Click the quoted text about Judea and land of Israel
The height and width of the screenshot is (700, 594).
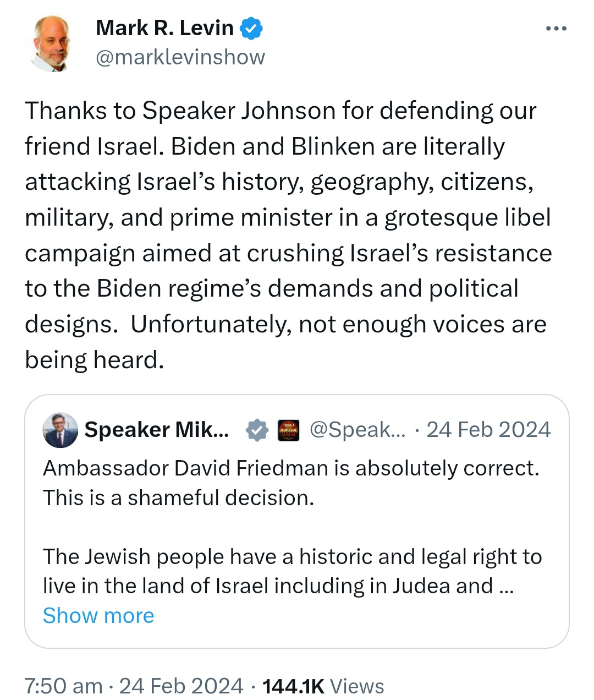point(292,571)
